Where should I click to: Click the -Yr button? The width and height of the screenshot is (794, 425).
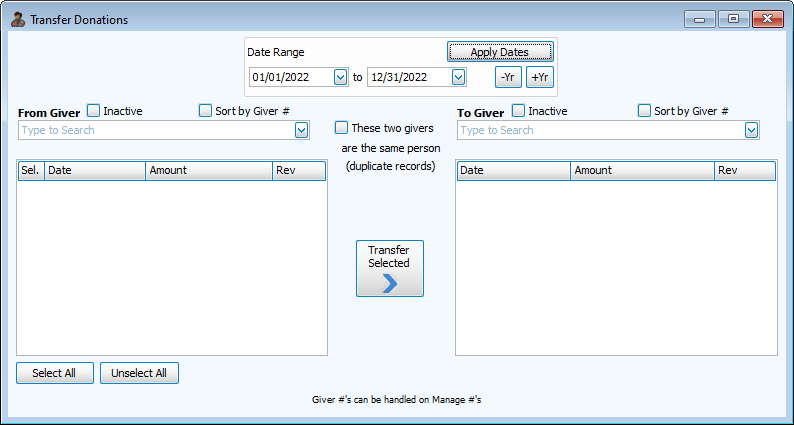tap(508, 77)
